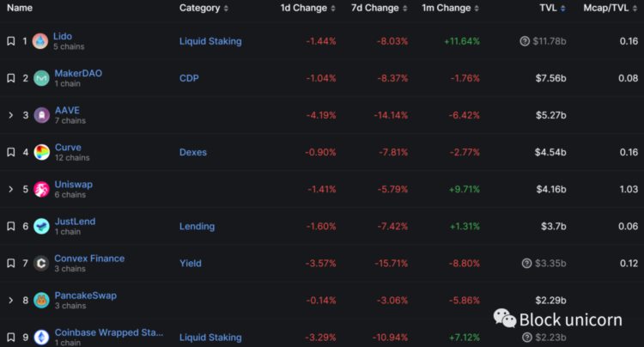Viewport: 644px width, 347px height.
Task: Click the Uniswap unicorn logo icon
Action: click(40, 189)
